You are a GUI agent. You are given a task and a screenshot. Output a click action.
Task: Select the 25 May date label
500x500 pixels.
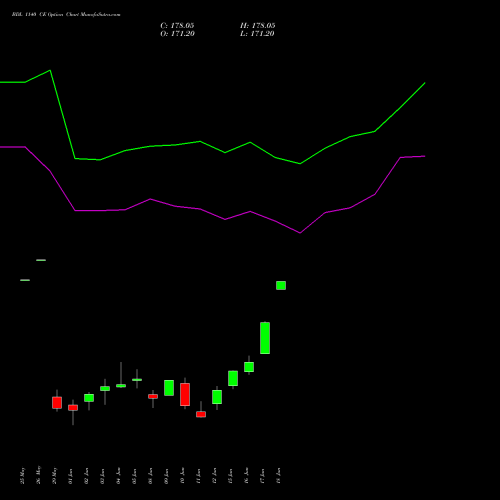click(x=22, y=476)
